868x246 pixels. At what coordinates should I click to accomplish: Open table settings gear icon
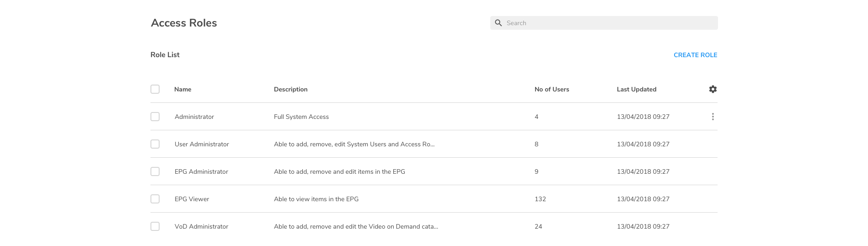click(x=713, y=89)
